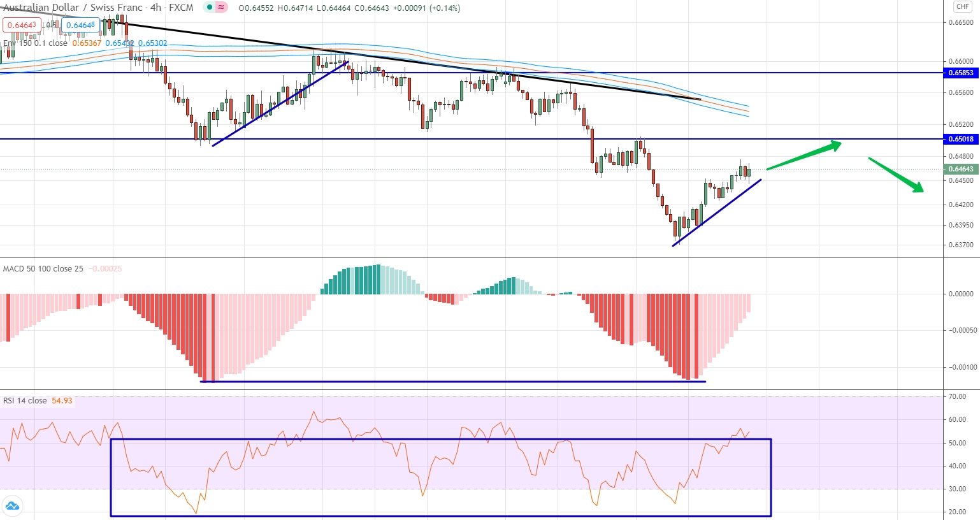Click the TradingView cloud logo icon

12,507
